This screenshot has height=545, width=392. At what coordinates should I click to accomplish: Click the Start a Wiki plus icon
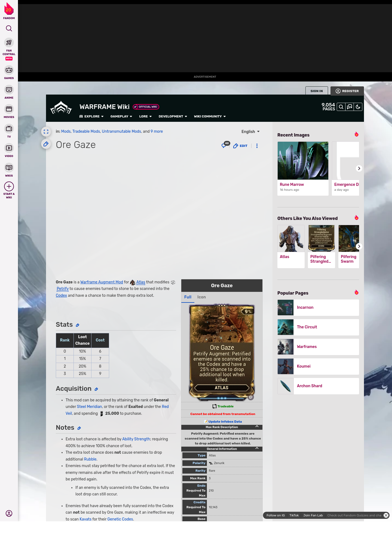tap(9, 186)
